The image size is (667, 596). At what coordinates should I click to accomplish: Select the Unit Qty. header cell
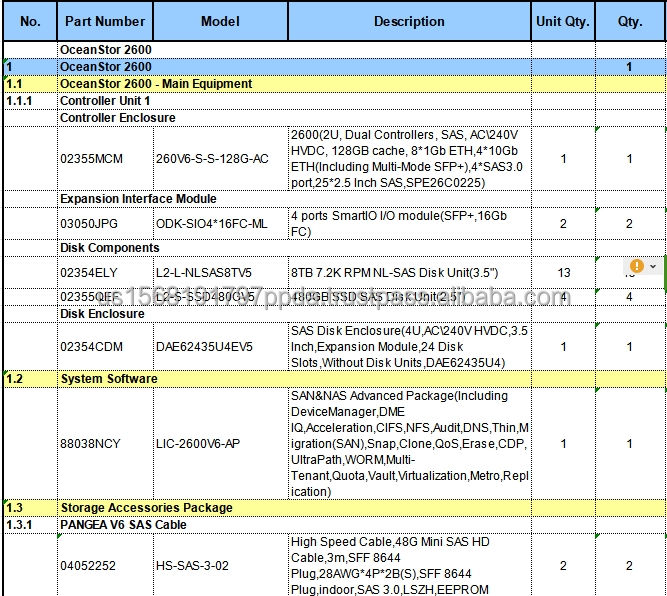pyautogui.click(x=563, y=21)
